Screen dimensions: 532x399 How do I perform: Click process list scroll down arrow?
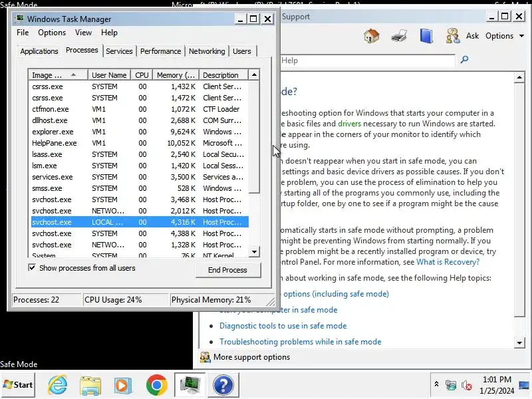click(254, 252)
